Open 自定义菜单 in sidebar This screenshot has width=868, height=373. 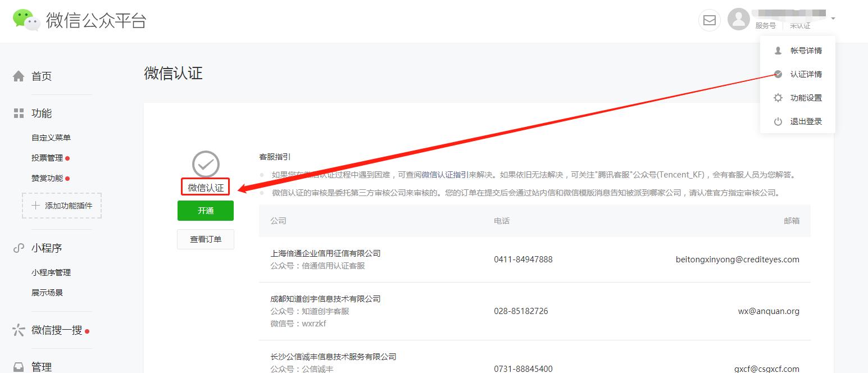coord(51,138)
